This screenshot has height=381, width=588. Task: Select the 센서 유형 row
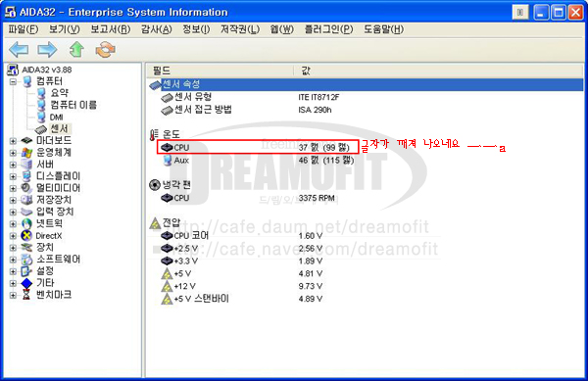tap(366, 97)
